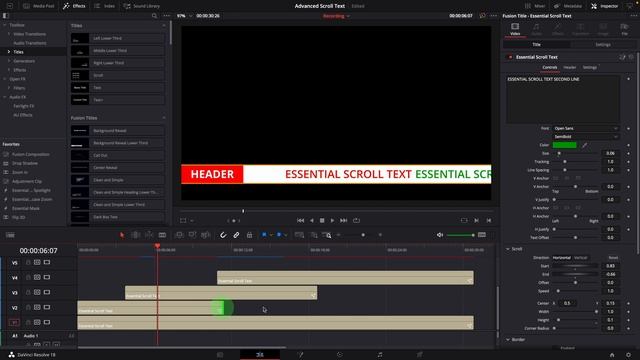Open Project Settings gear icon
Image resolution: width=640 pixels, height=360 pixels.
point(628,355)
